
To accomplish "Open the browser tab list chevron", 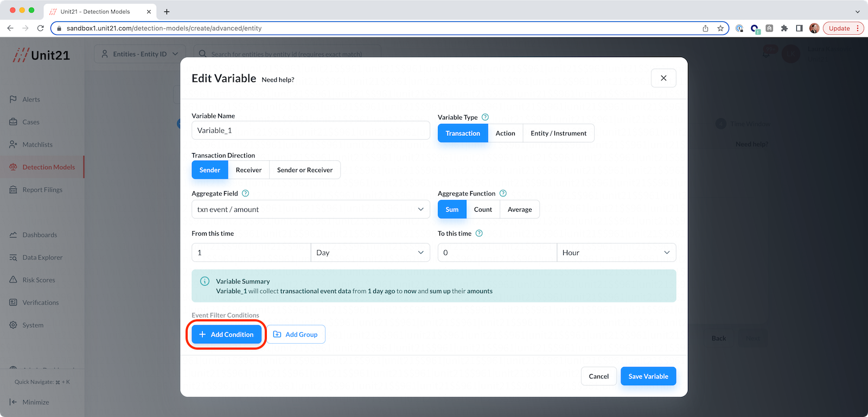I will click(857, 11).
